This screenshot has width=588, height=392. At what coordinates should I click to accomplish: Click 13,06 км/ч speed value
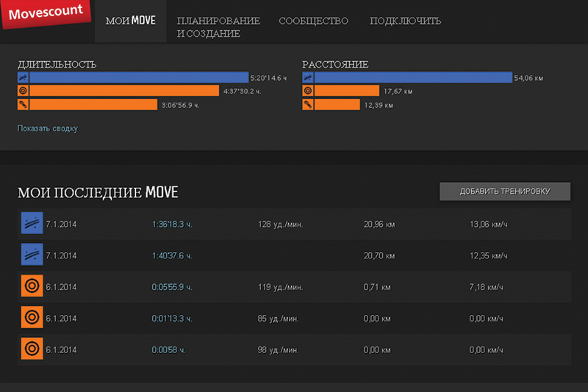tap(488, 225)
